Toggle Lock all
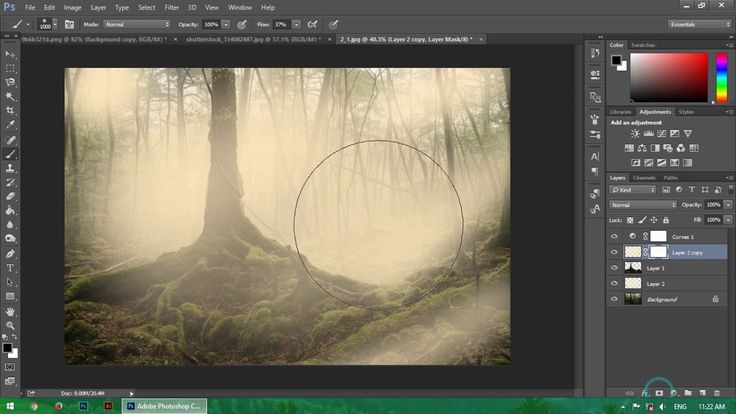736x414 pixels. pyautogui.click(x=666, y=220)
